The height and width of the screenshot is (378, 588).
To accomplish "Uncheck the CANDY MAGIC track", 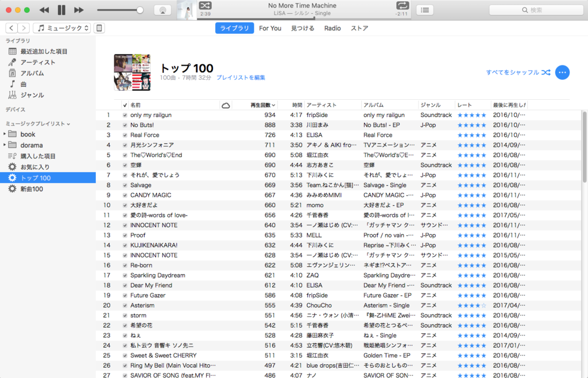I will (x=125, y=195).
